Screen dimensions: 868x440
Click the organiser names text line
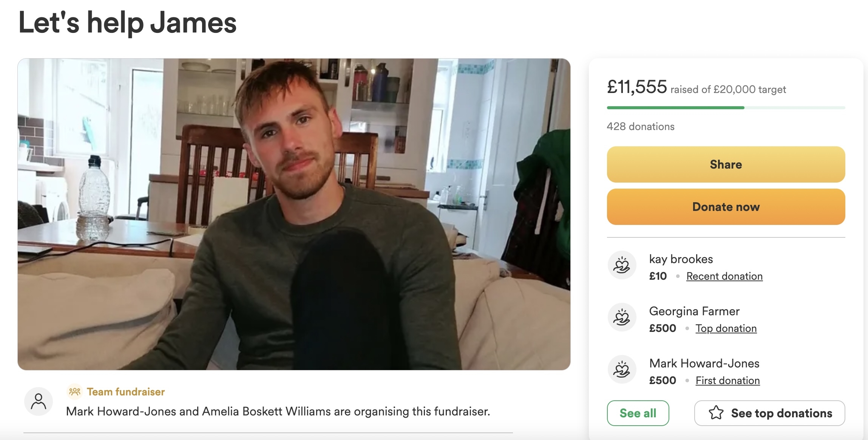(278, 411)
